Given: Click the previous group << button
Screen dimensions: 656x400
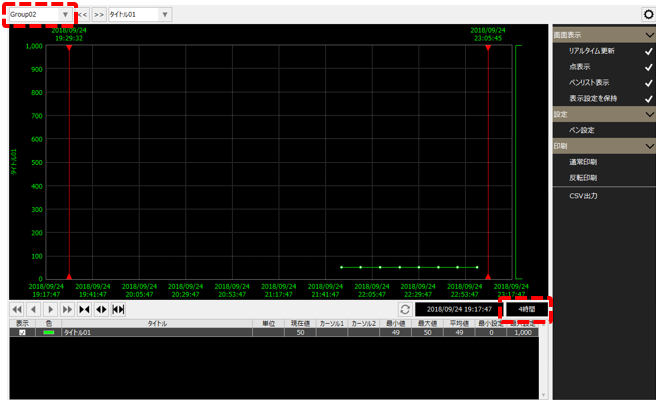Looking at the screenshot, I should pyautogui.click(x=83, y=15).
